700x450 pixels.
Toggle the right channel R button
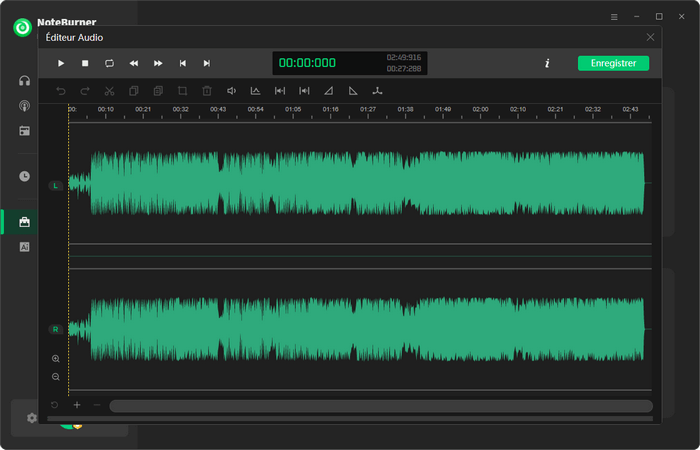pos(55,328)
